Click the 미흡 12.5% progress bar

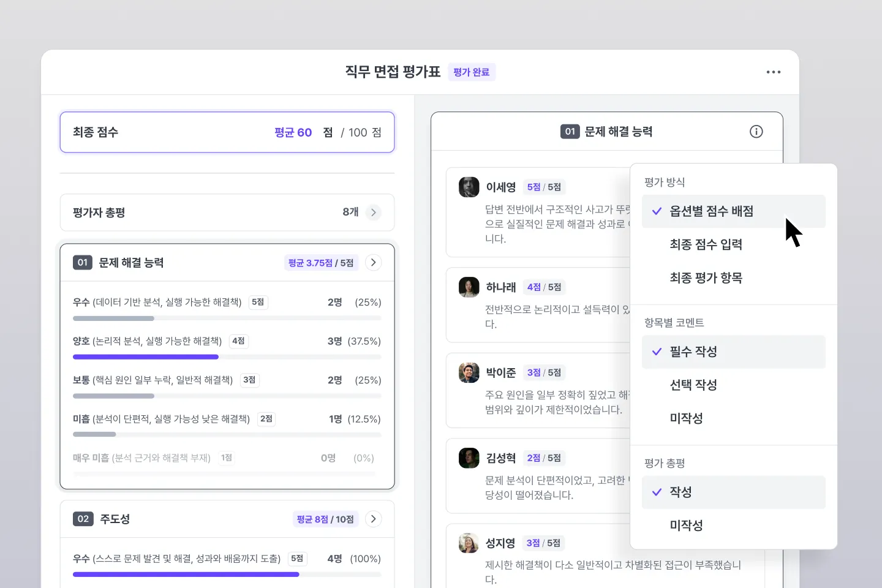pyautogui.click(x=227, y=434)
